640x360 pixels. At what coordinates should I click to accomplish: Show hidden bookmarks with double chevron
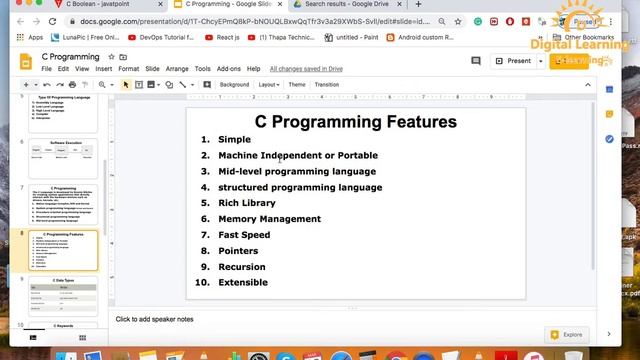tap(541, 38)
